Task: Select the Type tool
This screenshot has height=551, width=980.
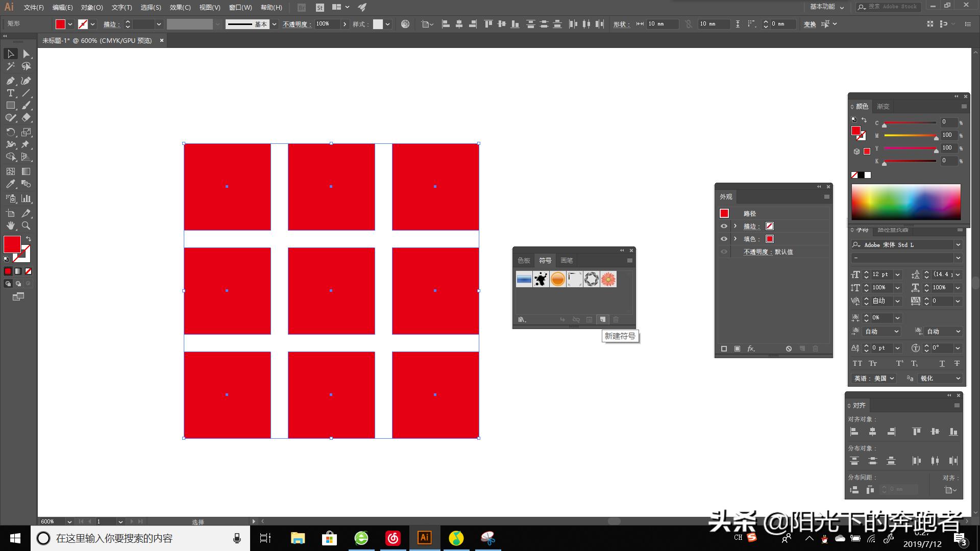Action: (10, 93)
